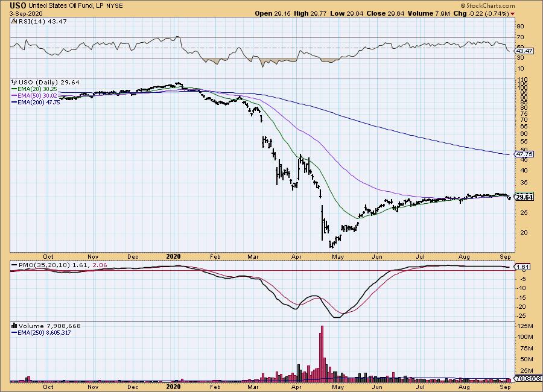Click the May label under the price panel
This screenshot has height=392, width=543.
click(x=338, y=256)
